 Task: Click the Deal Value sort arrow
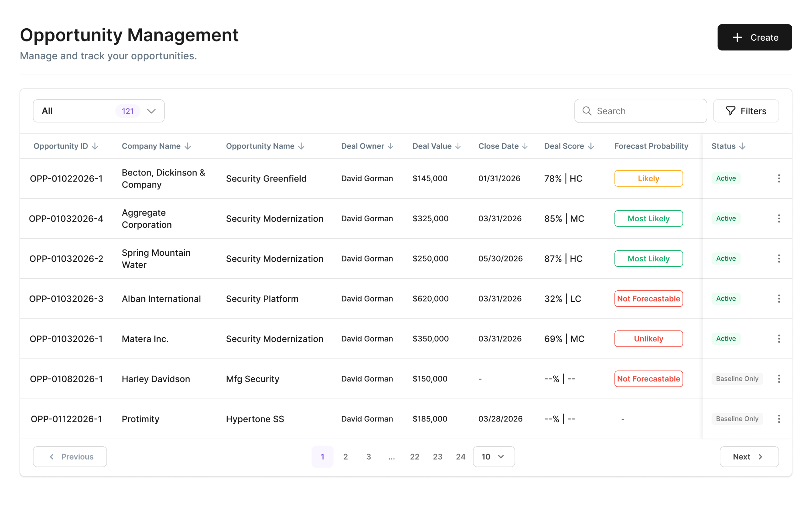458,146
